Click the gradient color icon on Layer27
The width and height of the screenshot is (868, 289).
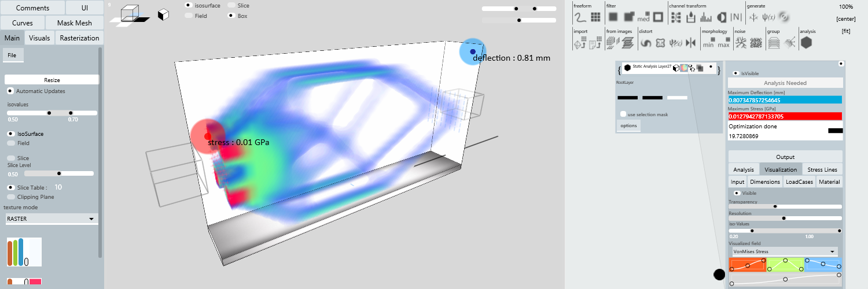[683, 68]
